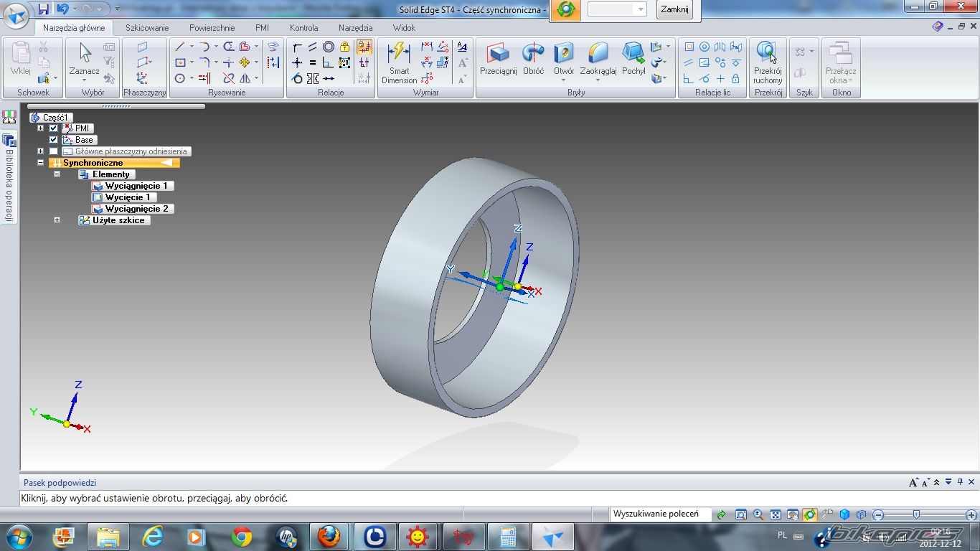Check the Główne płaszczyzny odniesienia checkbox
Screen dimensions: 980x551
(53, 151)
